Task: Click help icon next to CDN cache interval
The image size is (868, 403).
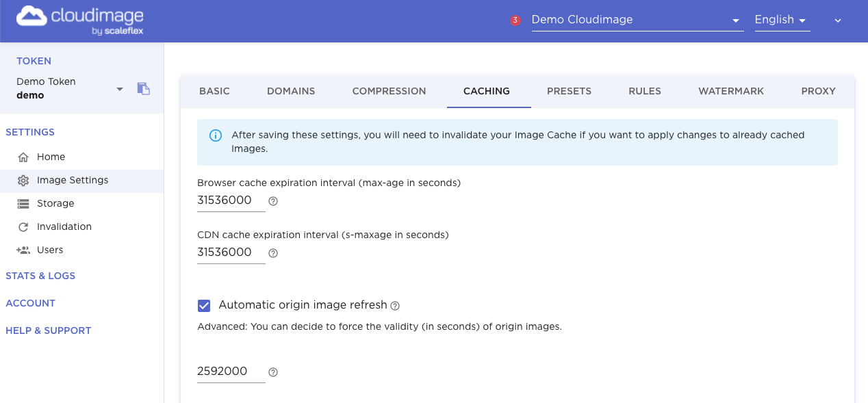Action: [273, 253]
